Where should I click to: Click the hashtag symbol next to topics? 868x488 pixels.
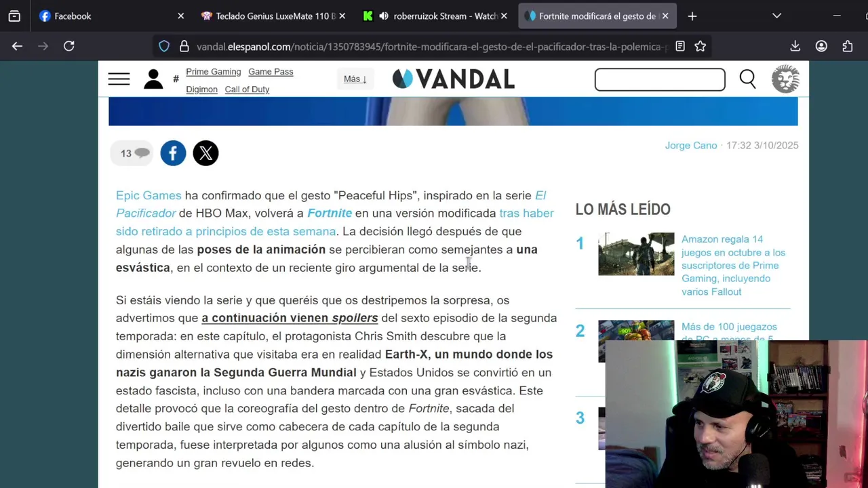tap(176, 79)
